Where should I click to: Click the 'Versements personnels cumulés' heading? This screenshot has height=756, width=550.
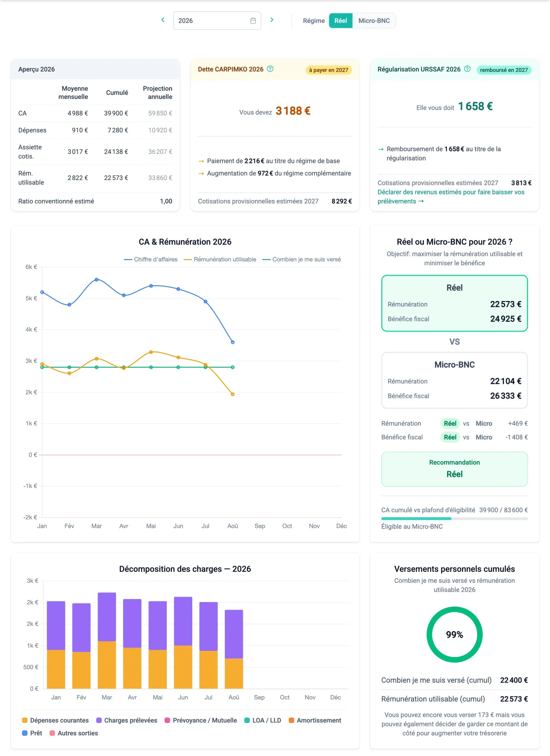454,569
